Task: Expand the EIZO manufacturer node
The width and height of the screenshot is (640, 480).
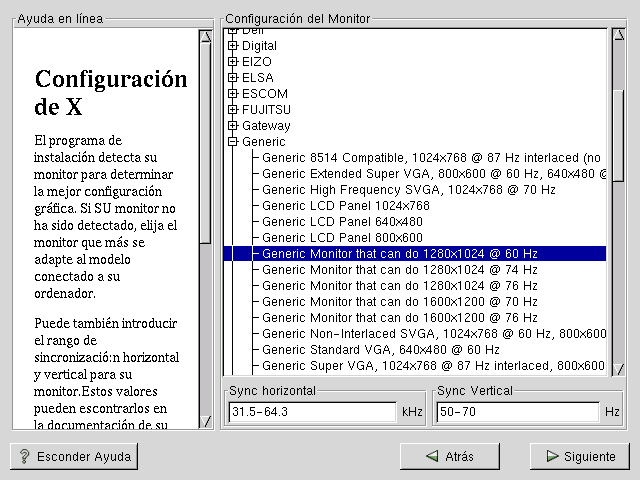Action: point(233,62)
